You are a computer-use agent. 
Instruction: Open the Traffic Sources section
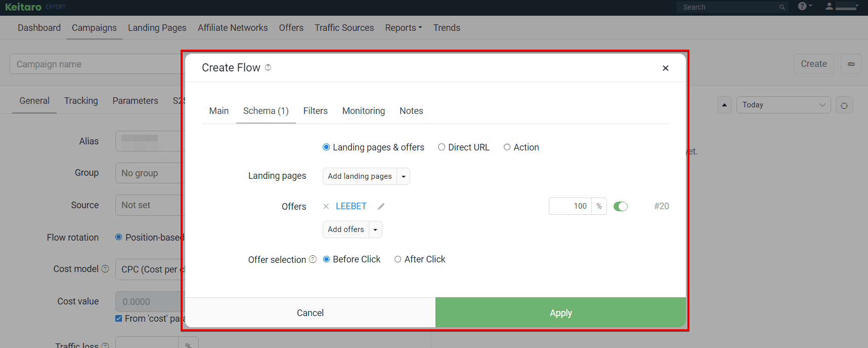click(344, 28)
